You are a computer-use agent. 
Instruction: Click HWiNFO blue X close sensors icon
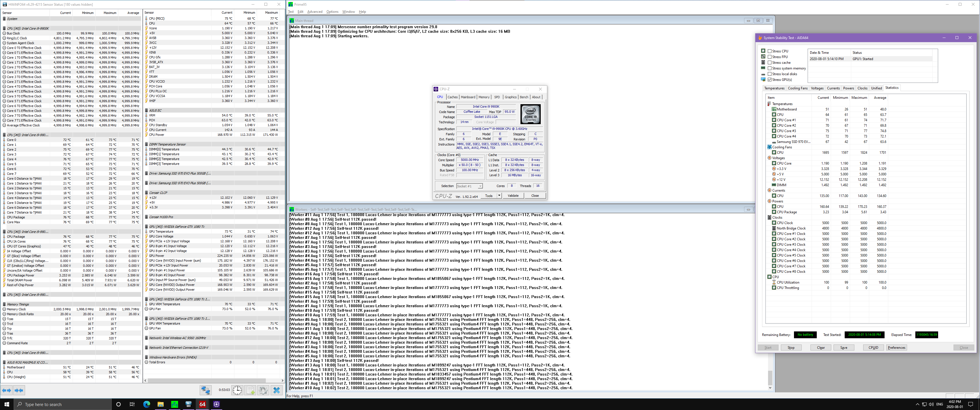click(277, 390)
